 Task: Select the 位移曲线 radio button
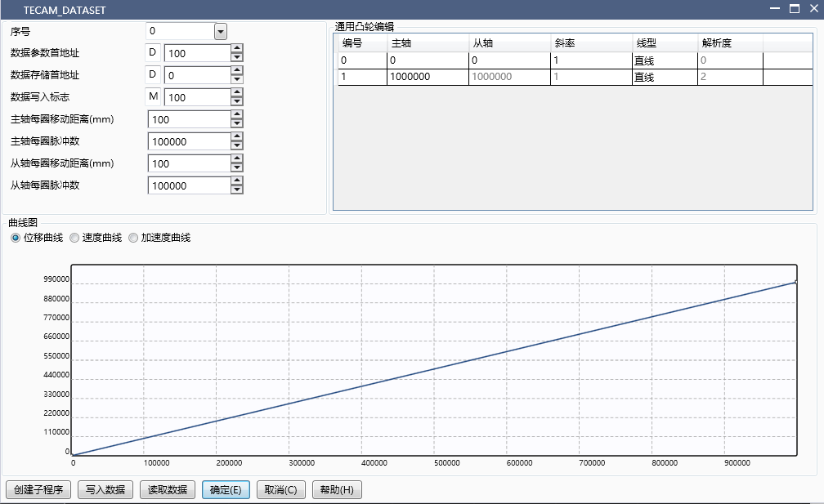coord(16,238)
